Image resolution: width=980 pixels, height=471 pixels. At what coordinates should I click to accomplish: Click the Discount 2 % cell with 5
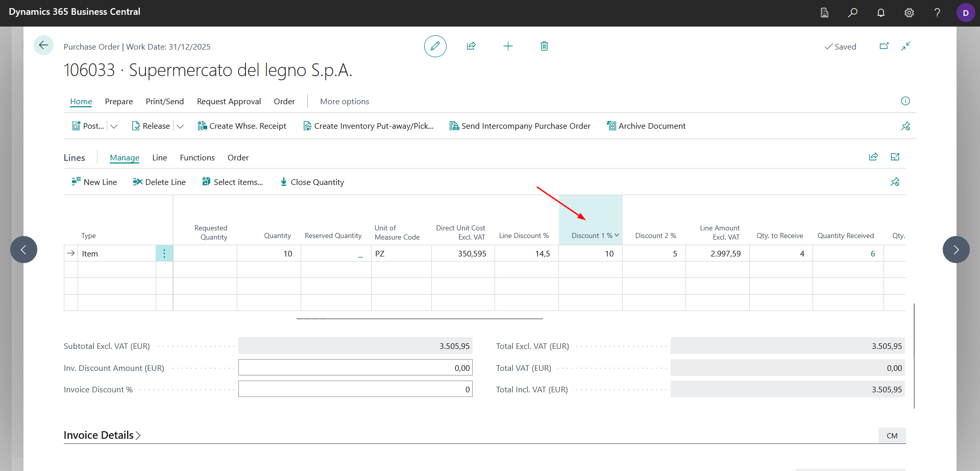pos(654,254)
